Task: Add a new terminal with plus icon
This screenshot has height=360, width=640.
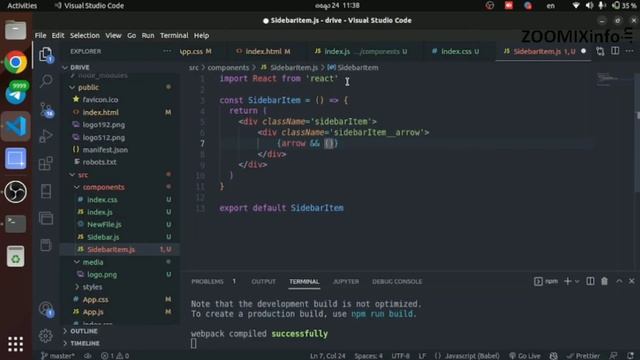Action: (567, 281)
